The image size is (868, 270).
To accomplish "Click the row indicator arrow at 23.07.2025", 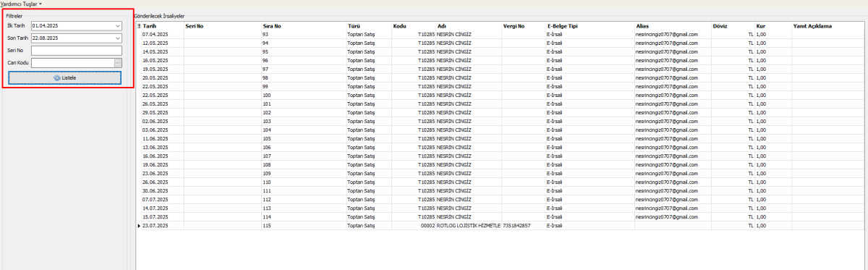I will point(139,226).
